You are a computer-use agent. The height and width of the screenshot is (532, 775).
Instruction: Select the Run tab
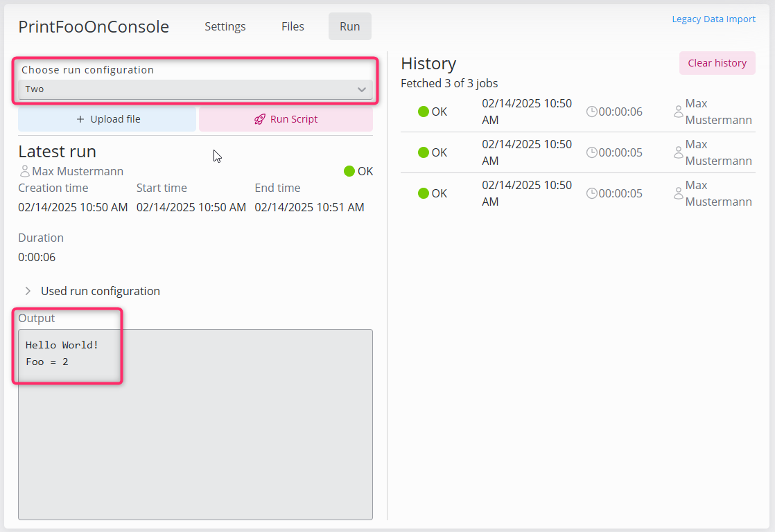[349, 26]
